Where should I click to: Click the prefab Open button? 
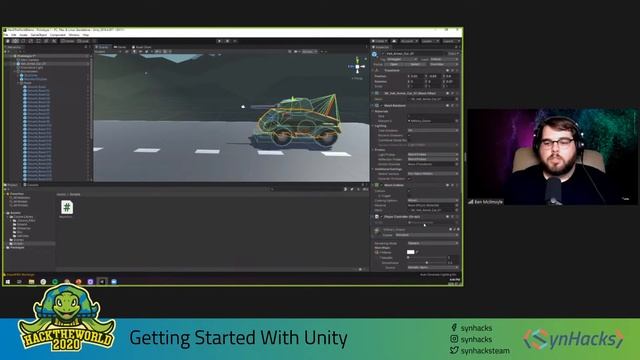(x=394, y=64)
